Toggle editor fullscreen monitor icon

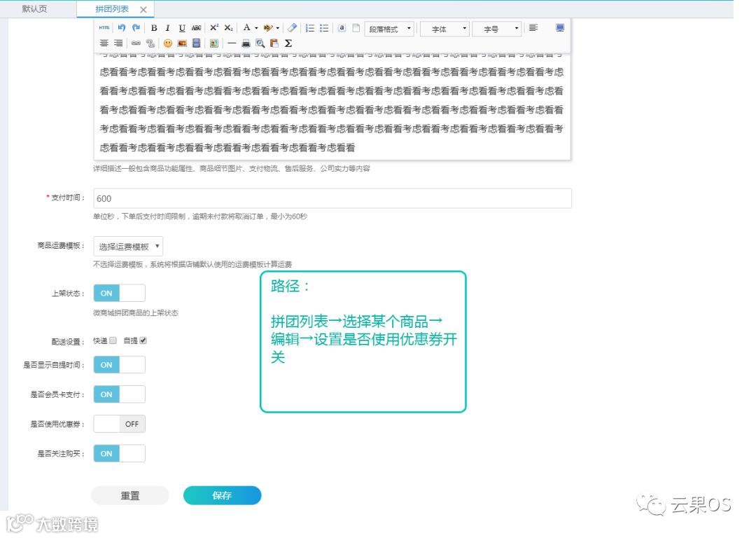click(560, 28)
